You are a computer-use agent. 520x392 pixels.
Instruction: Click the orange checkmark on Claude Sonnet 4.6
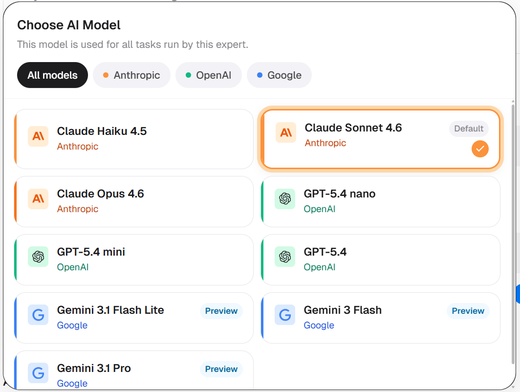click(480, 149)
